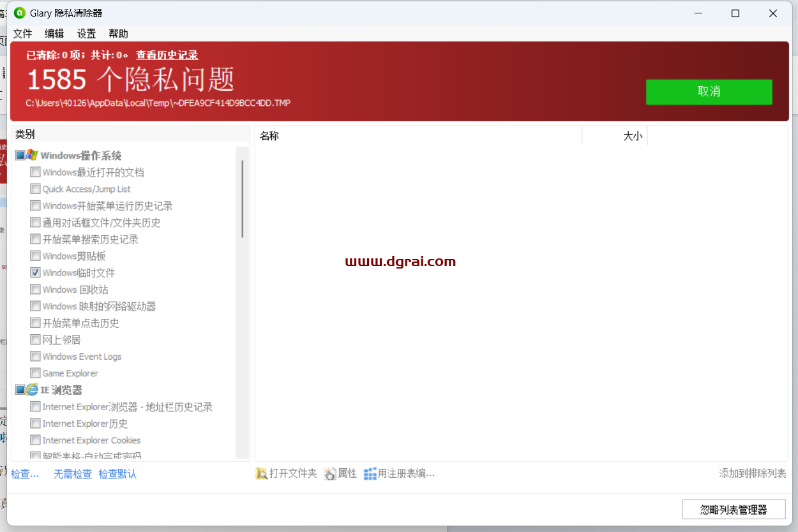The width and height of the screenshot is (798, 532).
Task: Tick 通用对话框文件/文件夹历史 checkbox
Action: tap(35, 223)
